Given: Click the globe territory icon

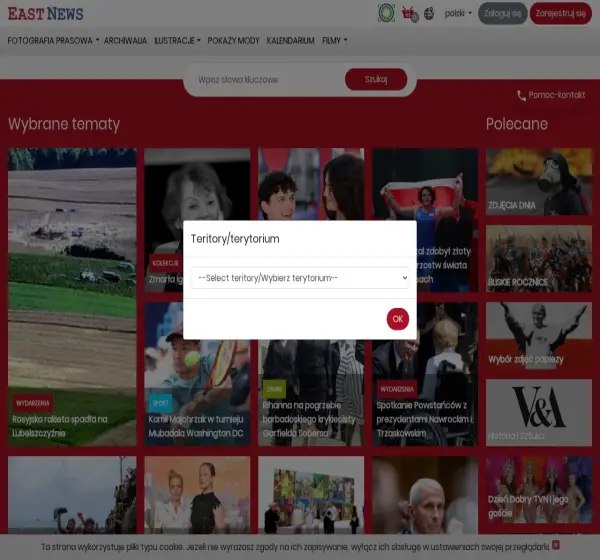Looking at the screenshot, I should click(429, 13).
